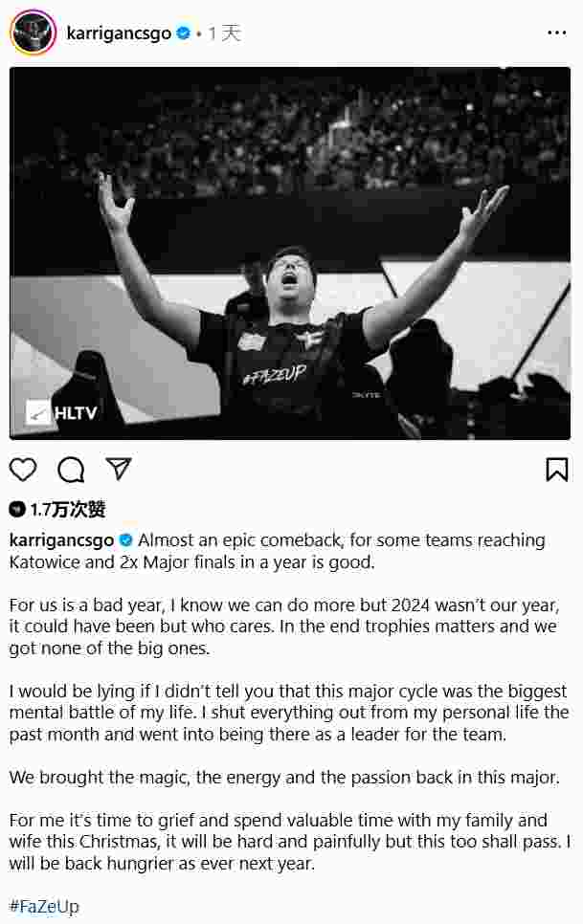Open the #FaZeUp hashtag link
The image size is (583, 924).
44,907
